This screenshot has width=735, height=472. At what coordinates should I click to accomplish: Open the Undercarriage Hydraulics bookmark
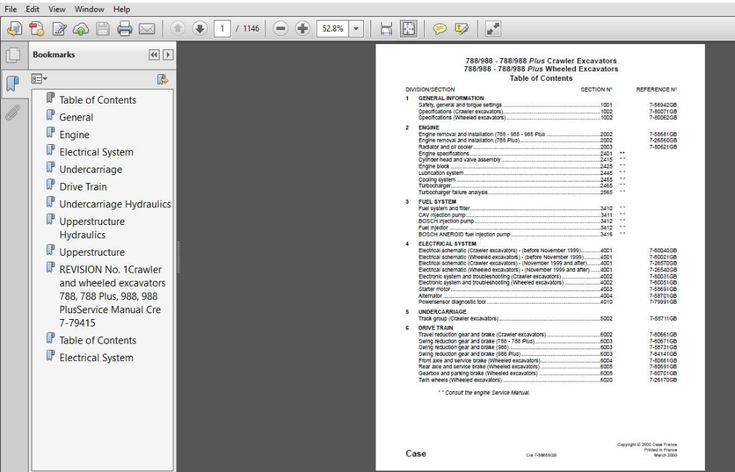point(115,204)
